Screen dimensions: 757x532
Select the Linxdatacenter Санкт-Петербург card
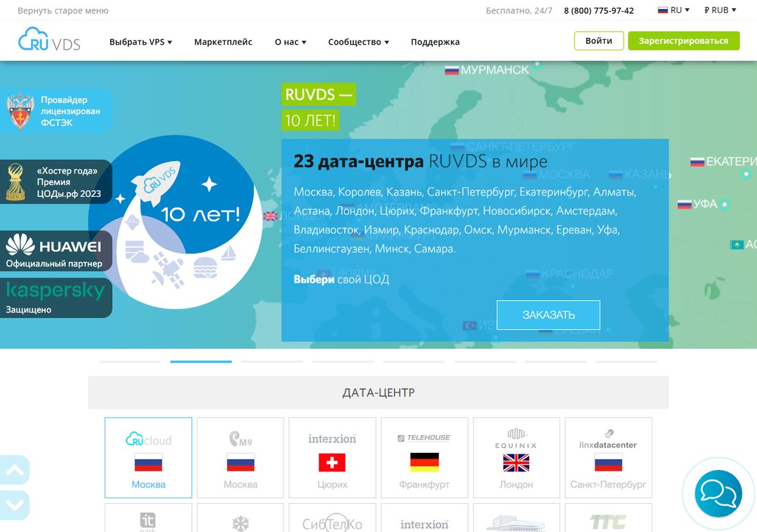(x=608, y=458)
